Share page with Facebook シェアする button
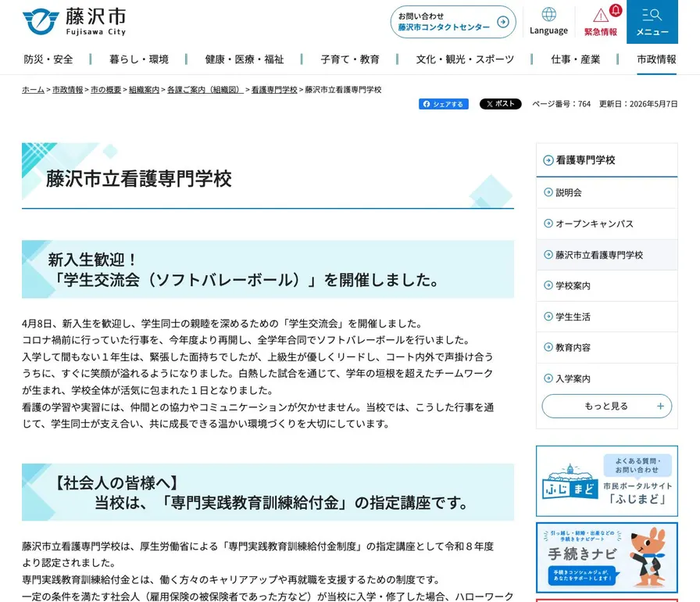The height and width of the screenshot is (602, 700). (x=443, y=104)
